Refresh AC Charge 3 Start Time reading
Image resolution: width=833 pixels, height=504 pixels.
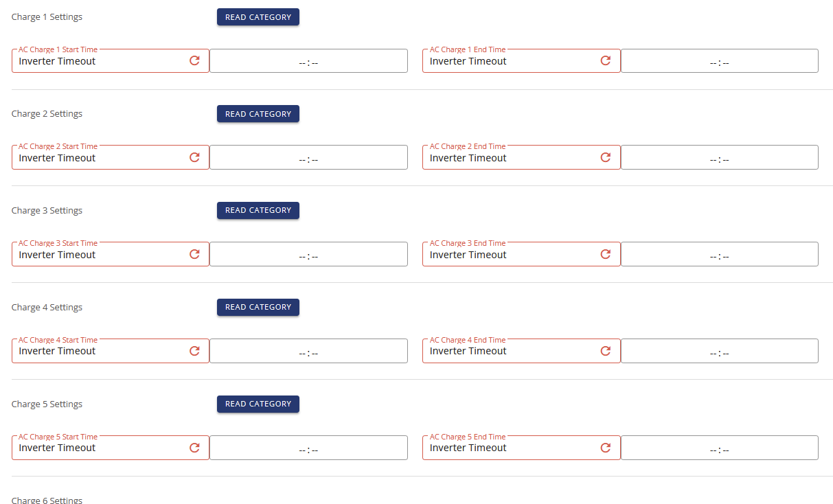point(194,254)
